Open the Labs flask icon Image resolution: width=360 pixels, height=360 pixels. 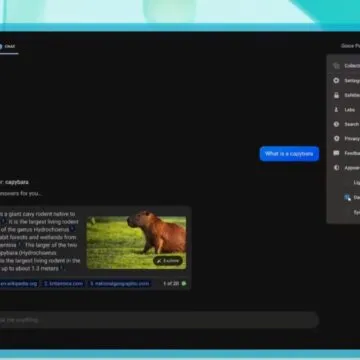[x=336, y=110]
